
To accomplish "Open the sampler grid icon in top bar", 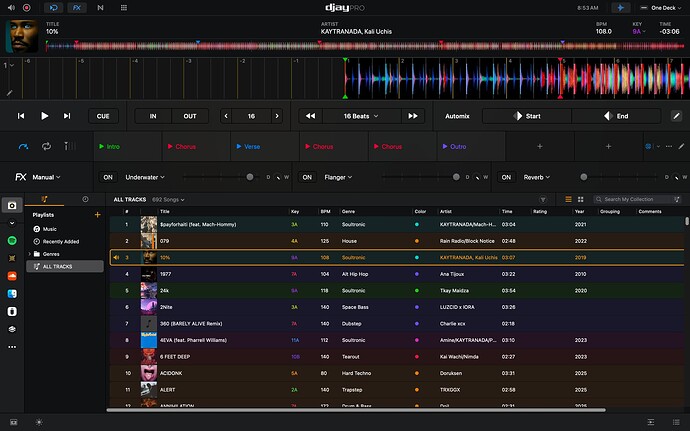I will (124, 7).
